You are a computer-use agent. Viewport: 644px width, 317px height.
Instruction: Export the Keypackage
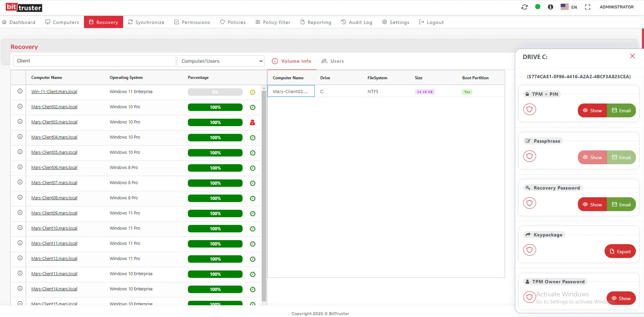620,251
